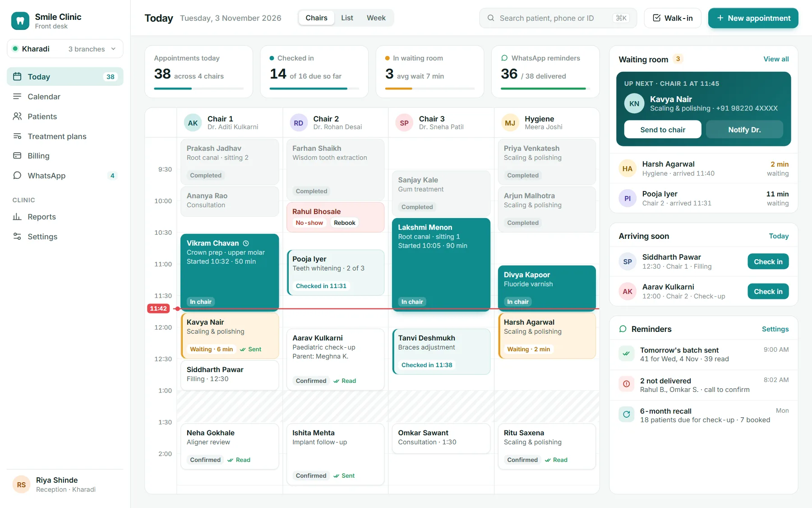
Task: Check in Aarav Kulkarni
Action: click(768, 291)
